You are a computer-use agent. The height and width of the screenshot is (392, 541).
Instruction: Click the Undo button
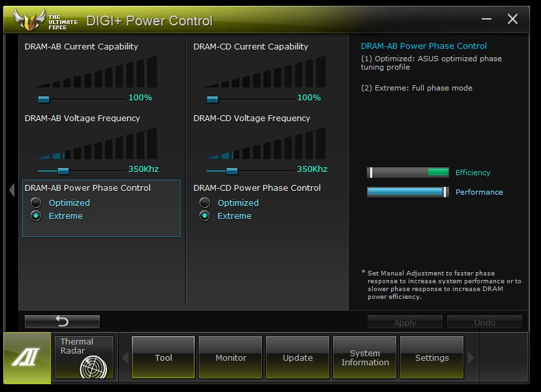coord(485,322)
